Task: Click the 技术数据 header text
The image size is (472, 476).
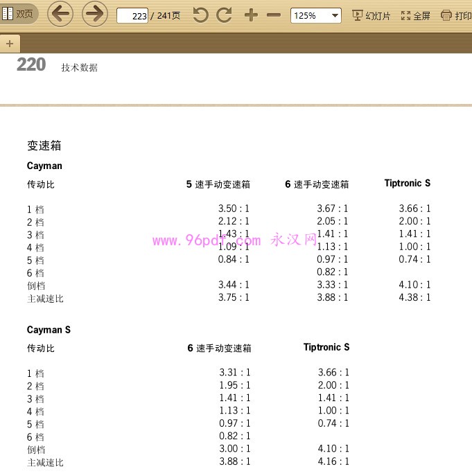Action: pos(79,67)
